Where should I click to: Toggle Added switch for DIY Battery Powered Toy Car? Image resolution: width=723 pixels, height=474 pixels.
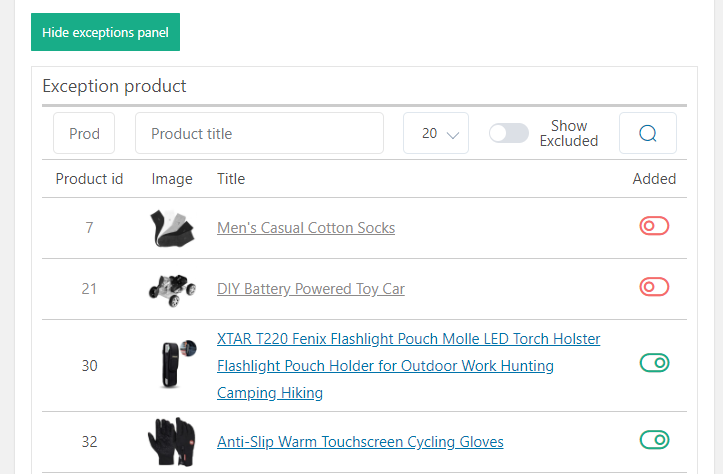(x=654, y=288)
